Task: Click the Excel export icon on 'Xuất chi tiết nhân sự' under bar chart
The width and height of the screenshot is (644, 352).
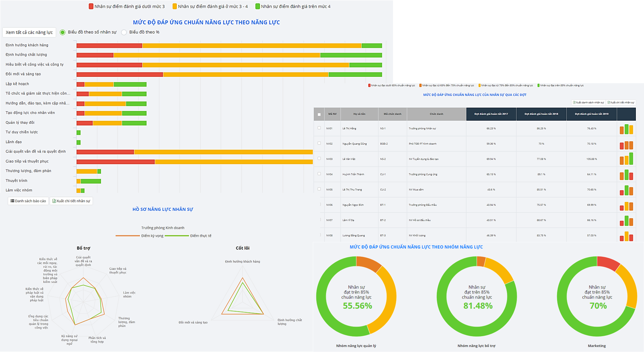Action: point(54,201)
